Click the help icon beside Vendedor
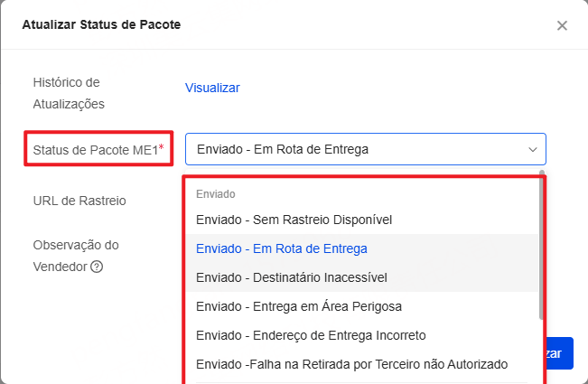588x384 pixels. tap(97, 267)
